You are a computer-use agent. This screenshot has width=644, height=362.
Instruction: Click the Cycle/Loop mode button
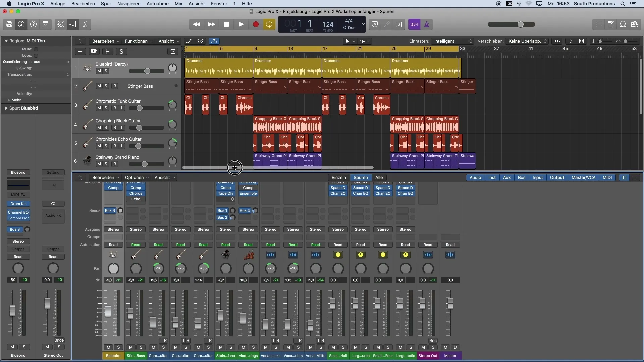269,24
